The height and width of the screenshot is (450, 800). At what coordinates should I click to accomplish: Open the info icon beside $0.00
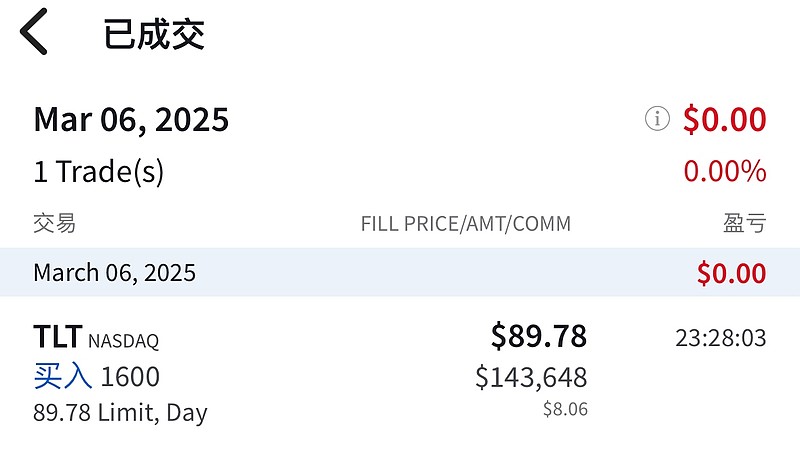click(657, 119)
